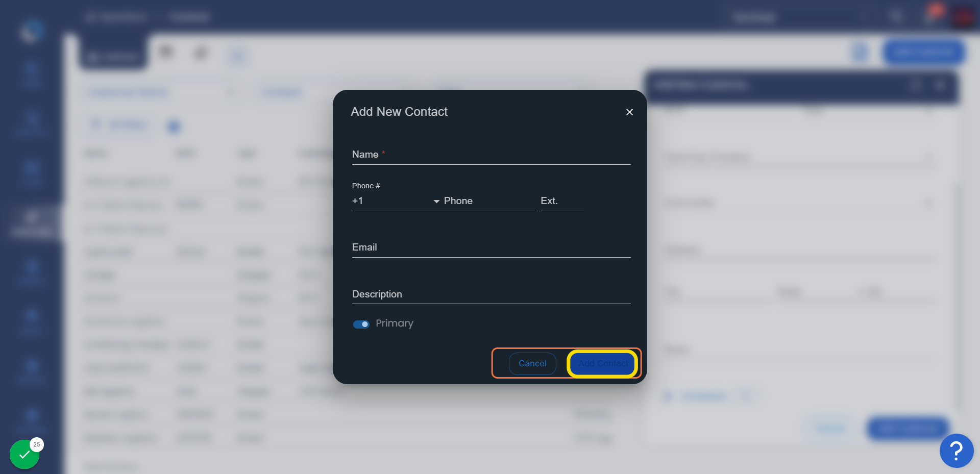This screenshot has height=474, width=980.
Task: Open the green checkmark tasks badge
Action: (x=24, y=454)
